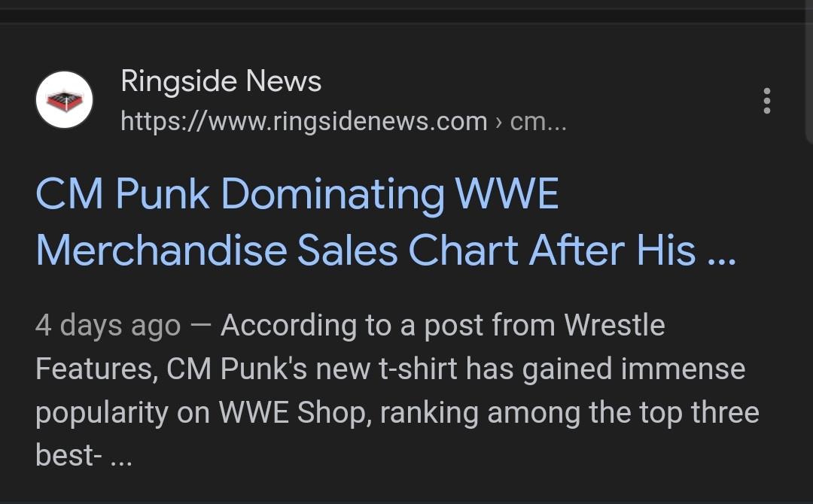The image size is (813, 504).
Task: Click the Ringside News site name
Action: coord(221,81)
